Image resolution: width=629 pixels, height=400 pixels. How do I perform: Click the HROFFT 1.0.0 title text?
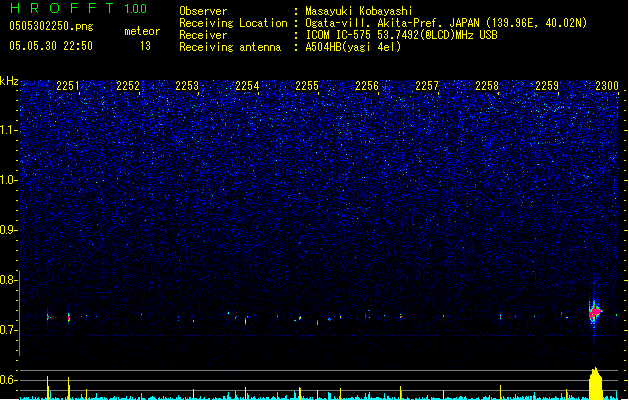click(x=79, y=8)
